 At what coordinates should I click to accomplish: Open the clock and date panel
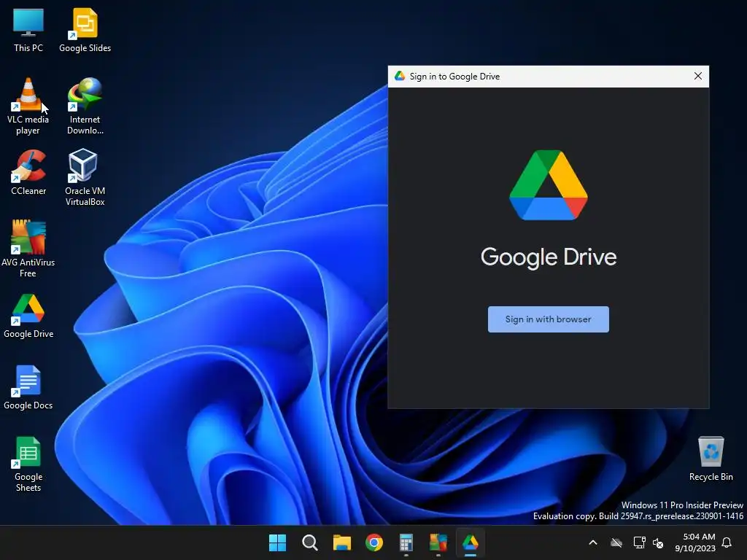(695, 542)
